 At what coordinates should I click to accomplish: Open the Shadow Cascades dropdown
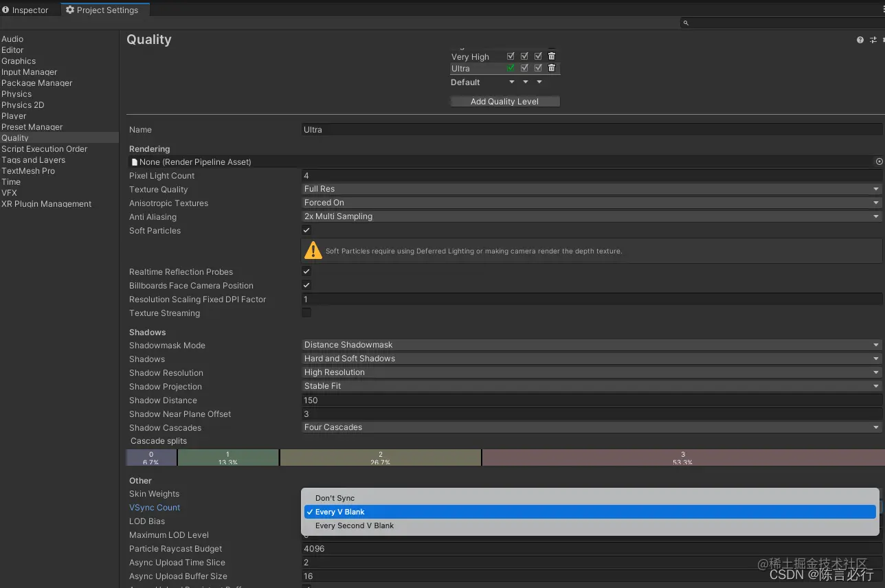point(592,427)
